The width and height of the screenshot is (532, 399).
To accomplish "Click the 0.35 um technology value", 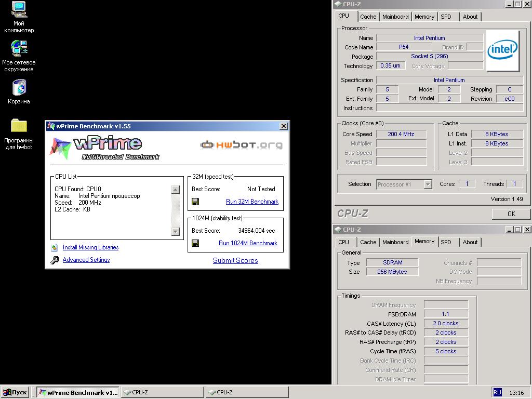I will click(x=390, y=66).
